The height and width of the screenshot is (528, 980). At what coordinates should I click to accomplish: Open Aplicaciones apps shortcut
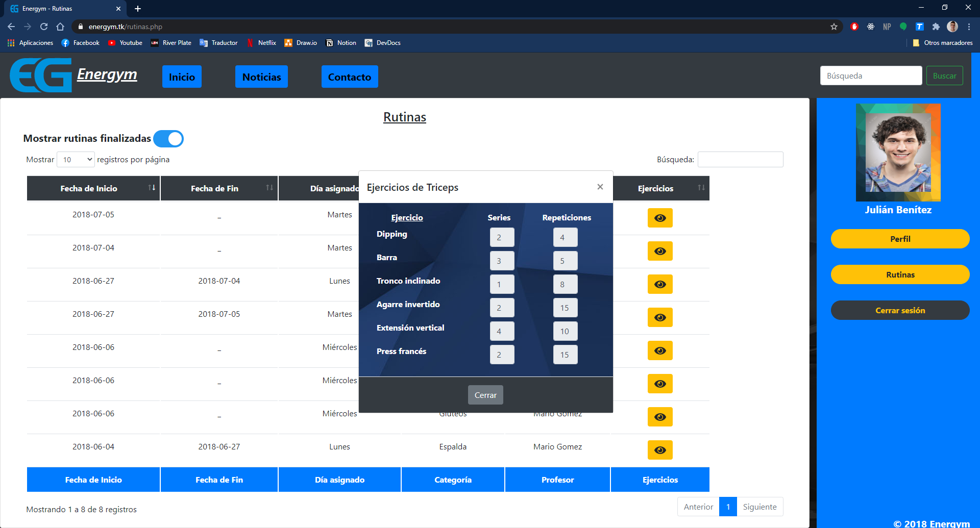31,43
